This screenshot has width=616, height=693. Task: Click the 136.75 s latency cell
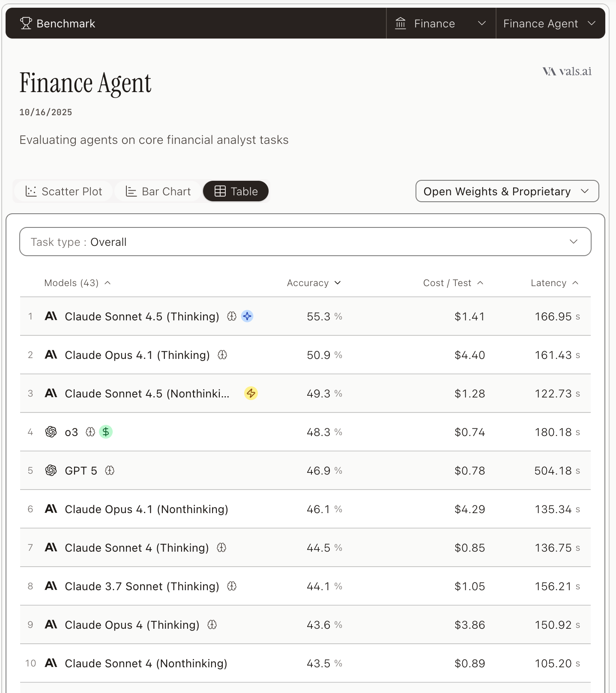[557, 548]
